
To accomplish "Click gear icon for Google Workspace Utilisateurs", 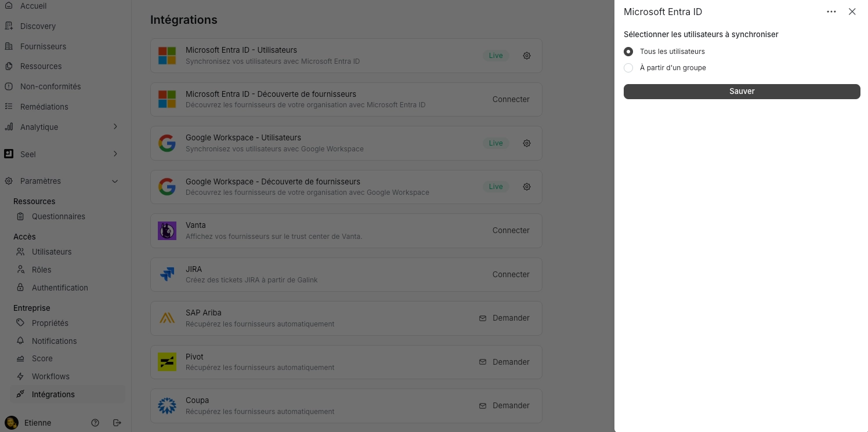I will [527, 143].
